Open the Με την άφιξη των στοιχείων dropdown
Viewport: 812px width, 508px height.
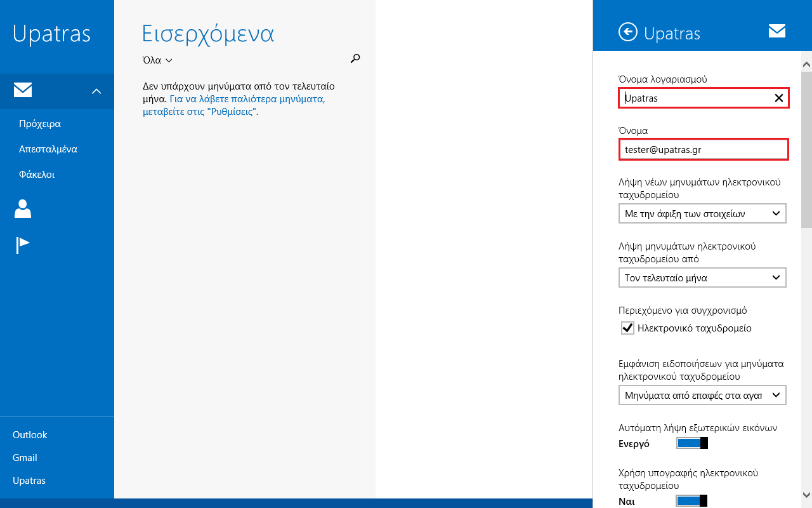click(702, 214)
